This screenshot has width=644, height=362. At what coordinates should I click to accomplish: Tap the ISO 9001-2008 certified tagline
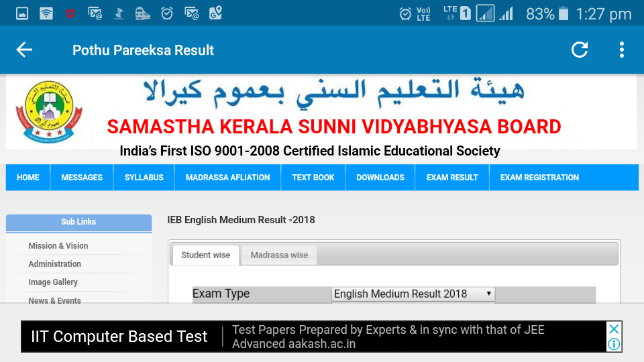[x=310, y=151]
